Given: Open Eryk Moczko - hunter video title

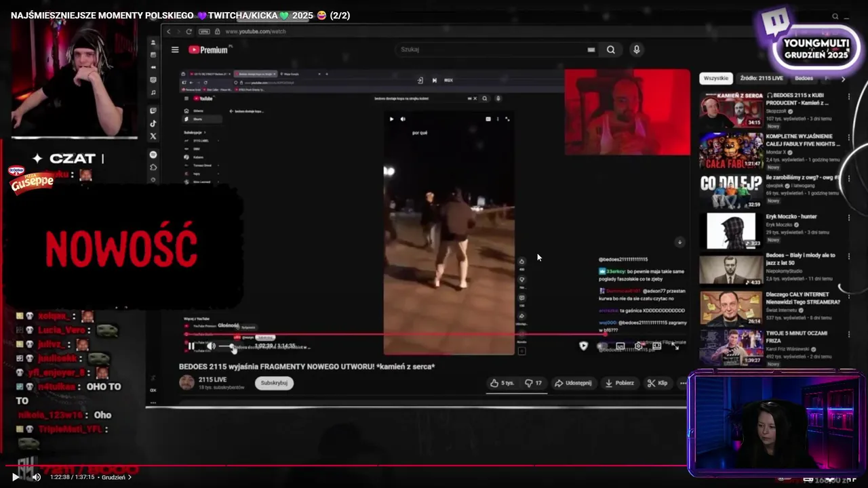Looking at the screenshot, I should coord(791,217).
